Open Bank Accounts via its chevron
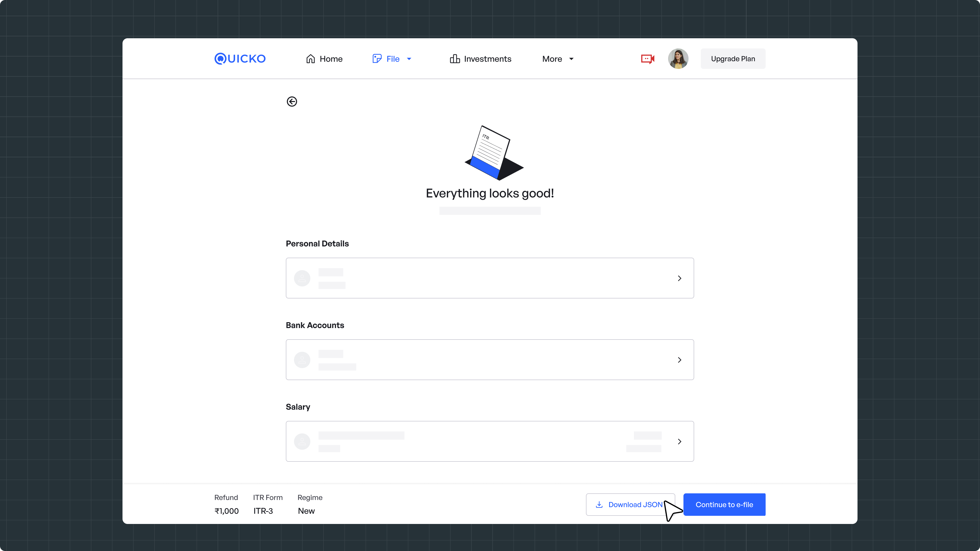Viewport: 980px width, 551px height. (x=679, y=360)
